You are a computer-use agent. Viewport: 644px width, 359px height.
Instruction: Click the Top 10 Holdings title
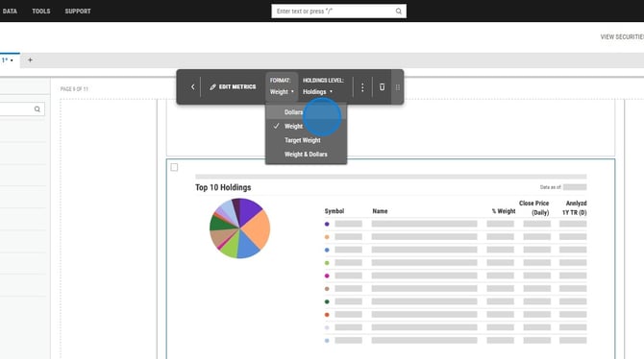[223, 187]
